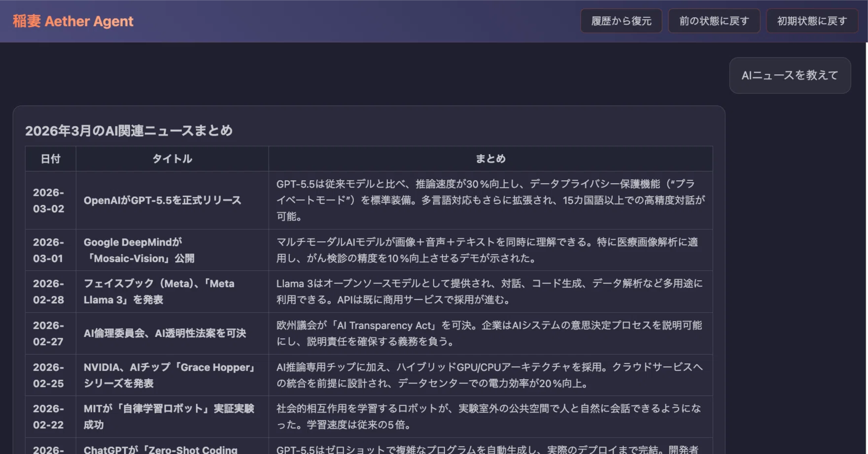Viewport: 868px width, 454px height.
Task: Click title OpenAIがGPT-5.5を正式リリース
Action: click(162, 200)
